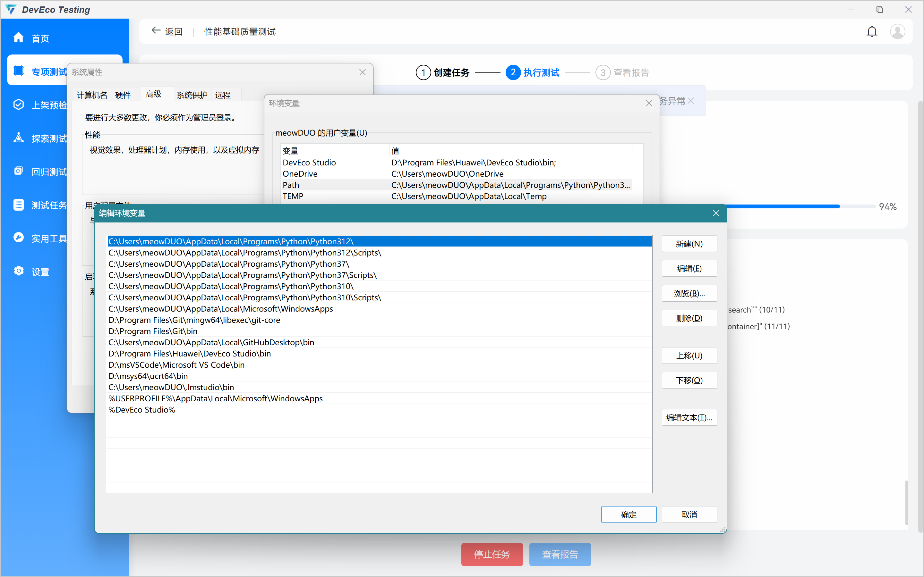The height and width of the screenshot is (577, 924).
Task: Select the D:\Program Files\Git\bin path entry
Action: (153, 331)
